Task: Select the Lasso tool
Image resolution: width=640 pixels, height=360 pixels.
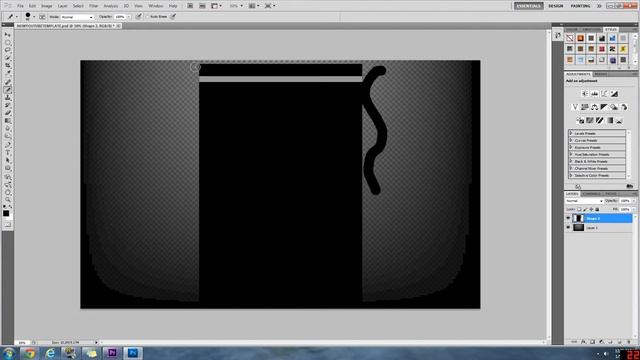Action: [x=7, y=50]
